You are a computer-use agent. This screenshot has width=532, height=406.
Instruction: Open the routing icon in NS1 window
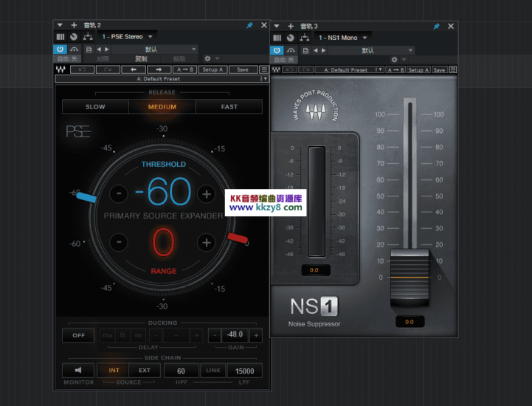click(x=304, y=38)
